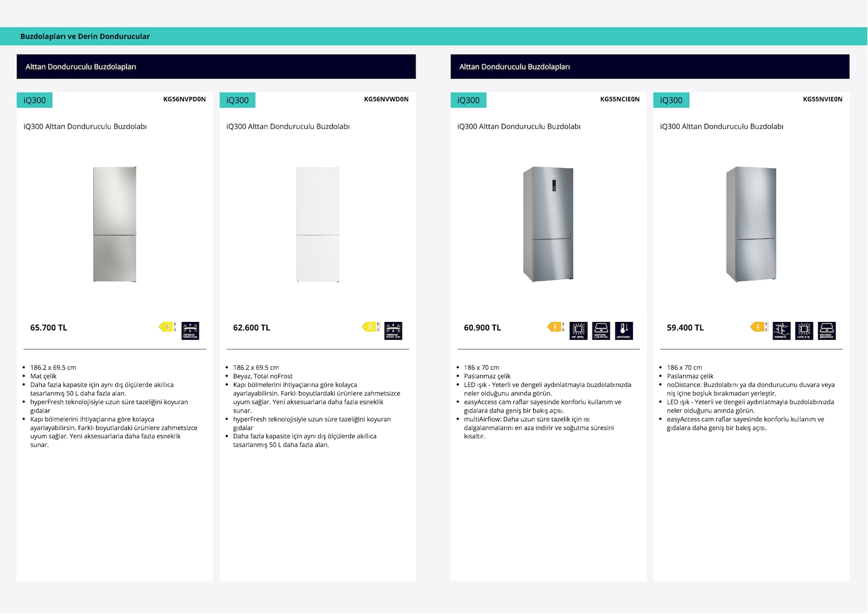Open the matte steel KG56NVPD0N fridge image
Viewport: 868px width, 614px height.
(x=114, y=224)
